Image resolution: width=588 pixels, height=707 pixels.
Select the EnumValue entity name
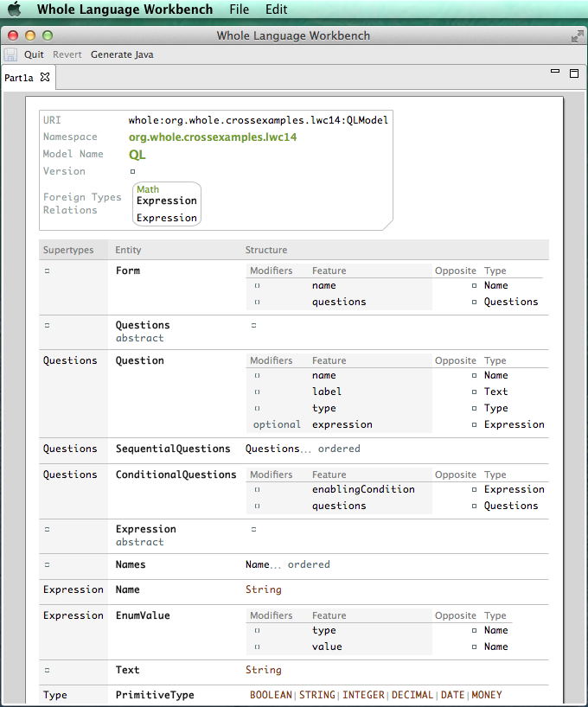tap(143, 615)
